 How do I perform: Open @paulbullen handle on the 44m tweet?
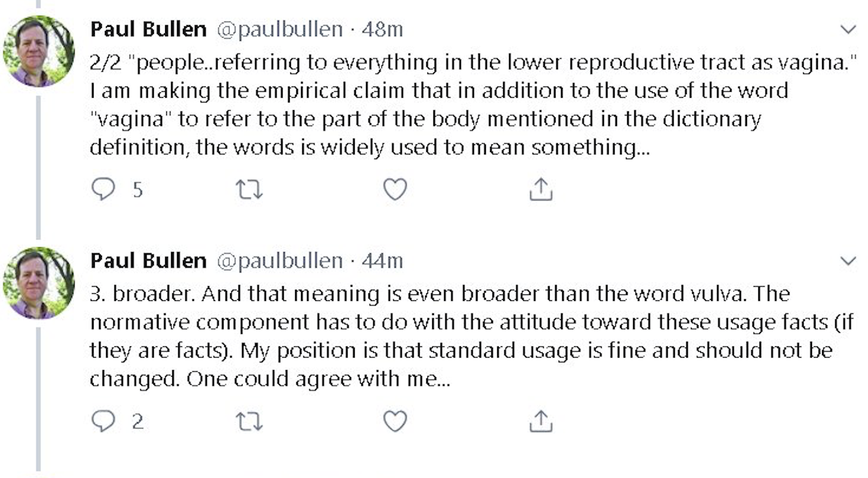279,260
